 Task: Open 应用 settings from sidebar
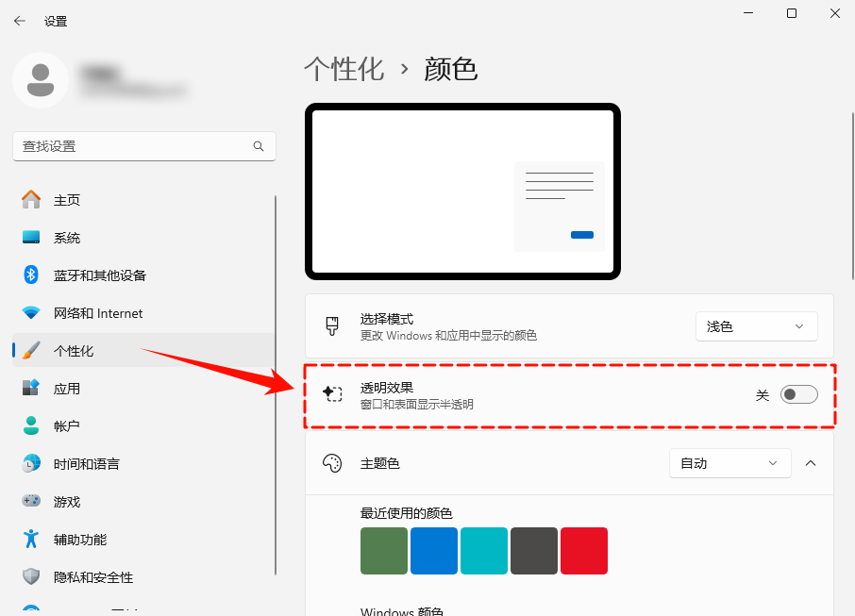pyautogui.click(x=66, y=388)
